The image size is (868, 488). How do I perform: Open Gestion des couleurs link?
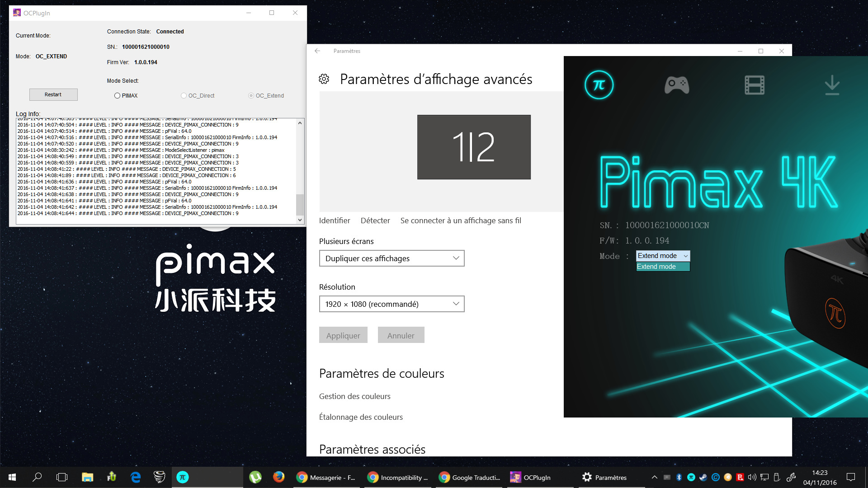click(355, 396)
